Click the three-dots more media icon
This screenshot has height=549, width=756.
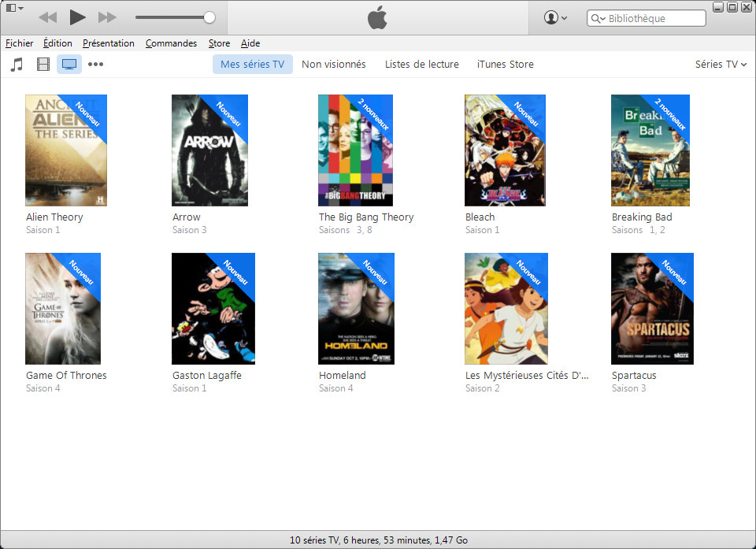pyautogui.click(x=96, y=65)
